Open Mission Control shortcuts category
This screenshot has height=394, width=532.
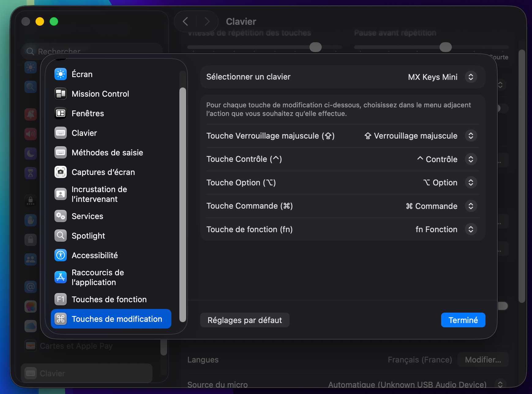tap(100, 94)
